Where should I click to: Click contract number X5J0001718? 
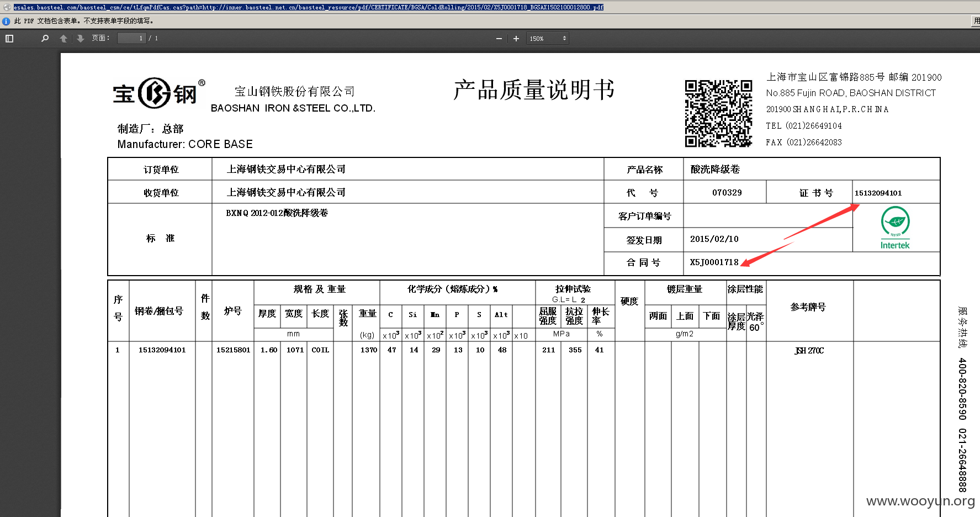tap(714, 262)
